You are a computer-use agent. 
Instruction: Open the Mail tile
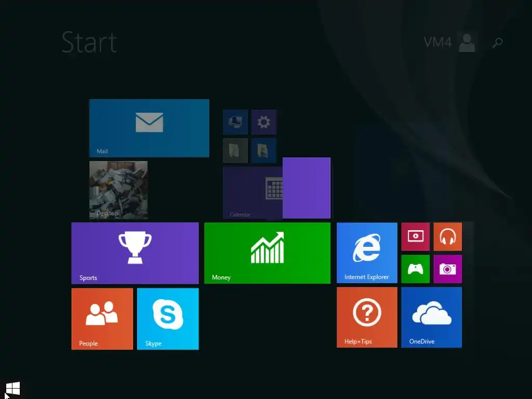click(149, 128)
